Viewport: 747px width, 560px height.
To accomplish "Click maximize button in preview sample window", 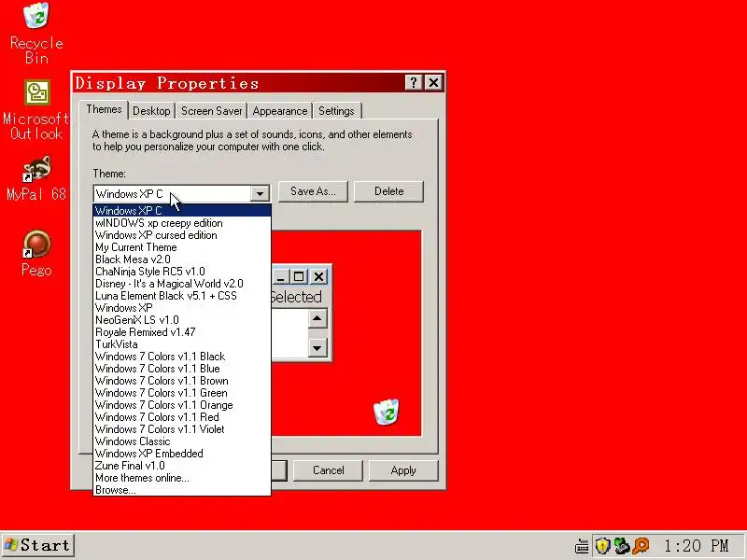I will coord(299,276).
